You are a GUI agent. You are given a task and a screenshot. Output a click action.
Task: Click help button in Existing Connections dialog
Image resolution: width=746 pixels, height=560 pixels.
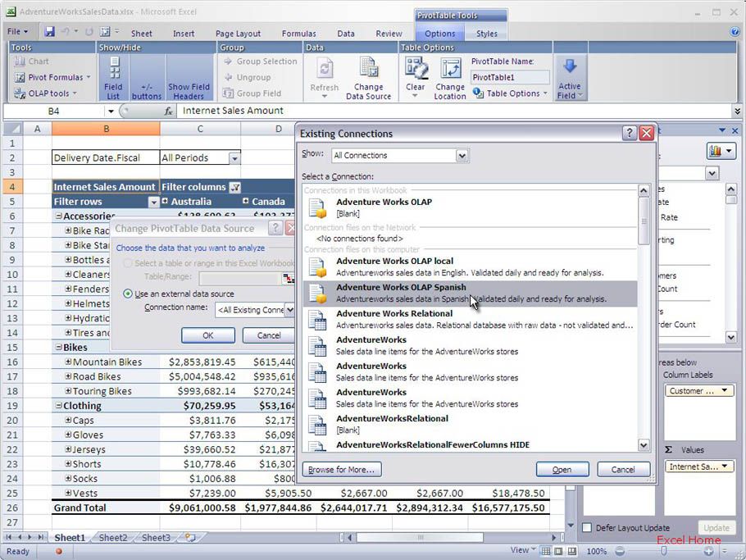(629, 133)
